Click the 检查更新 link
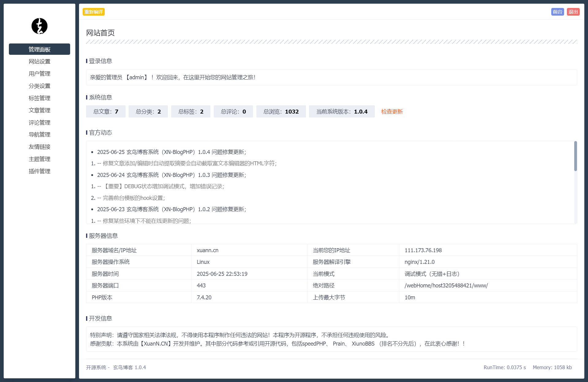Screen dimensions: 588x382 coord(392,111)
